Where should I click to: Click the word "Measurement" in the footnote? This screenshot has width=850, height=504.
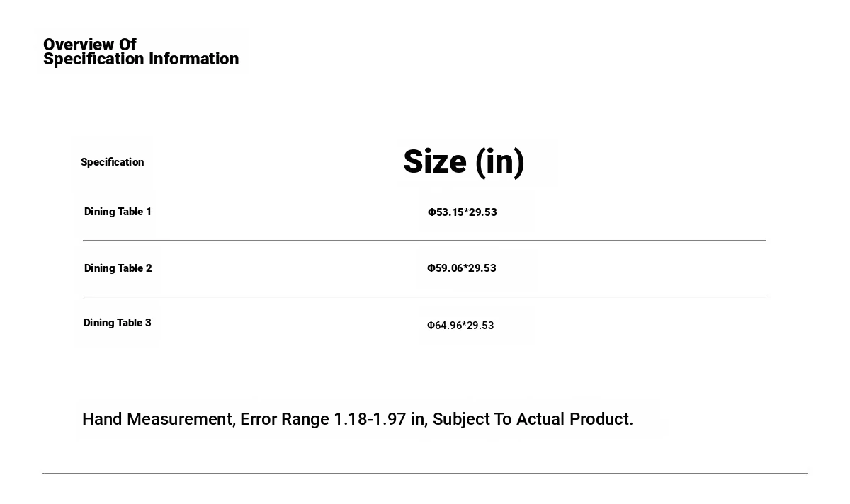[x=181, y=419]
